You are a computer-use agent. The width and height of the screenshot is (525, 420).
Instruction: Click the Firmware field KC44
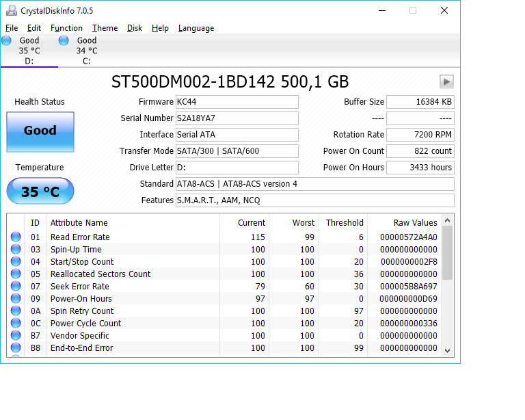[237, 102]
